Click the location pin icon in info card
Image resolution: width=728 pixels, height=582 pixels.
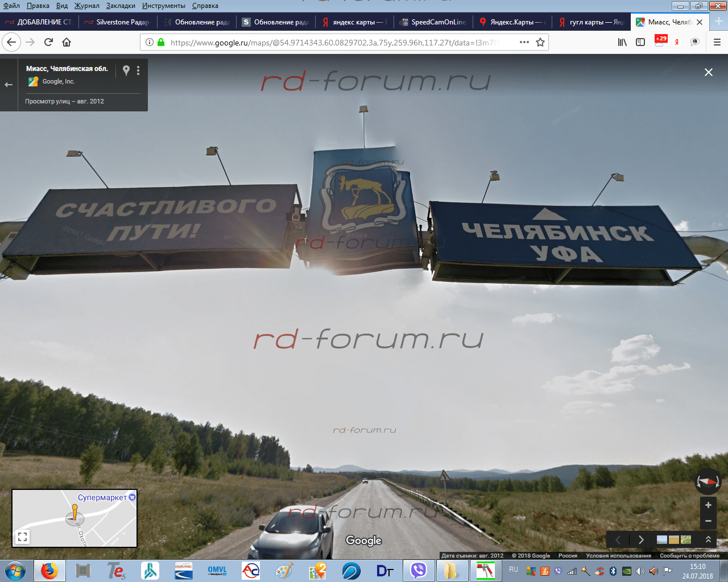tap(126, 70)
